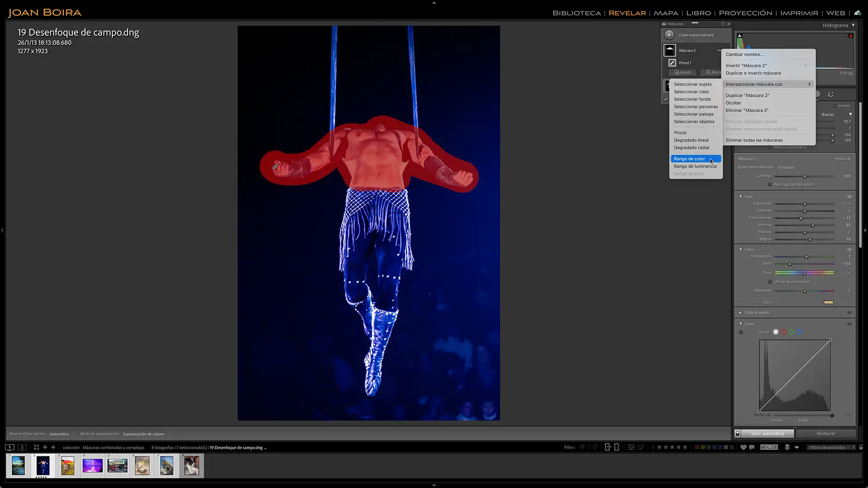Click the reset mask tool icon
This screenshot has width=868, height=488.
(x=830, y=94)
